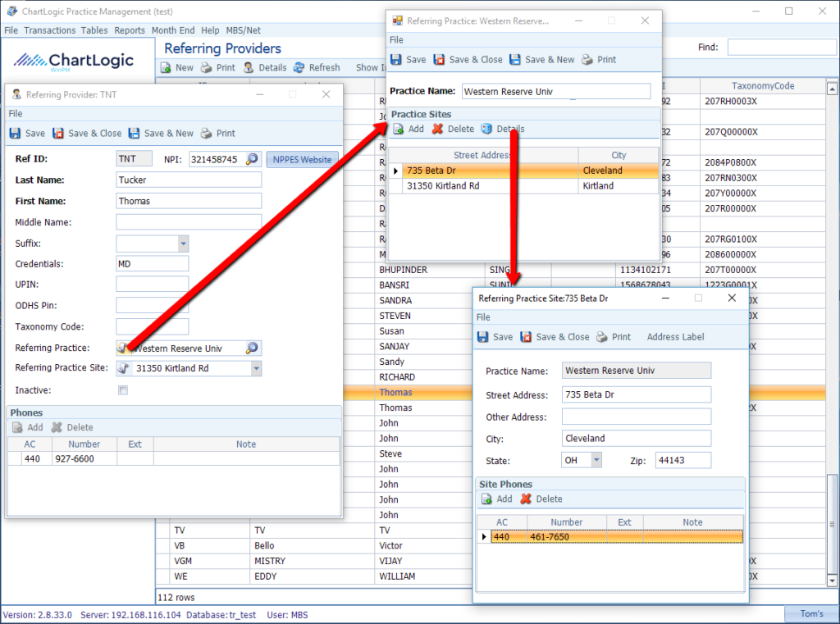Delete the selected practice site

point(453,129)
